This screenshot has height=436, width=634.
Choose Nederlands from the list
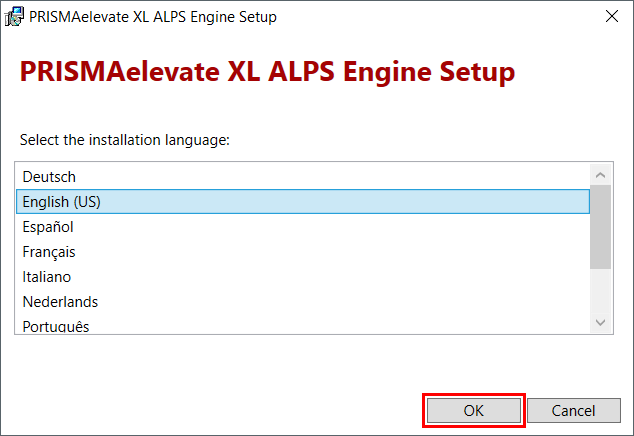tap(302, 302)
